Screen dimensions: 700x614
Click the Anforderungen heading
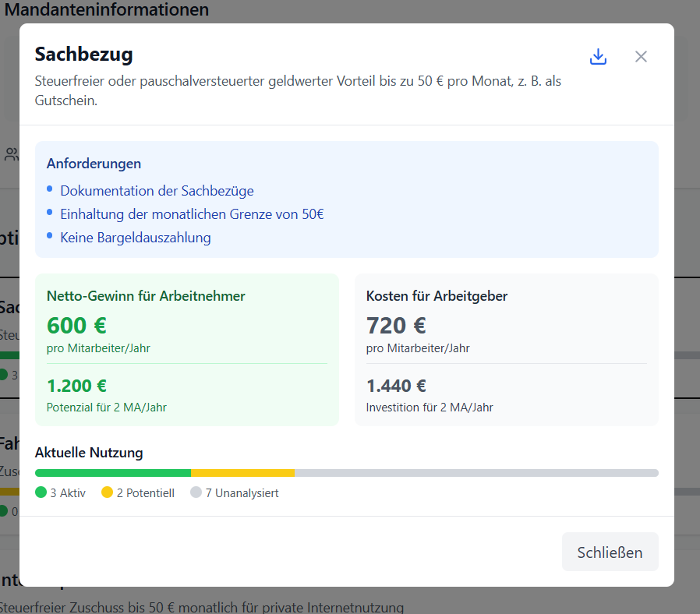[94, 164]
